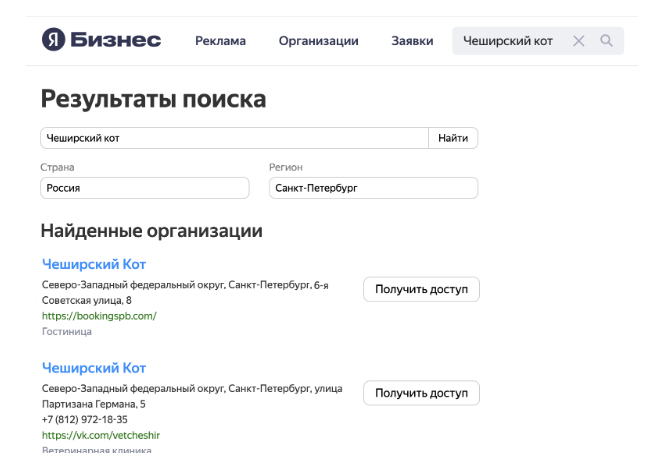Viewport: 647px width, 453px height.
Task: Clear header search with the X icon
Action: click(579, 41)
